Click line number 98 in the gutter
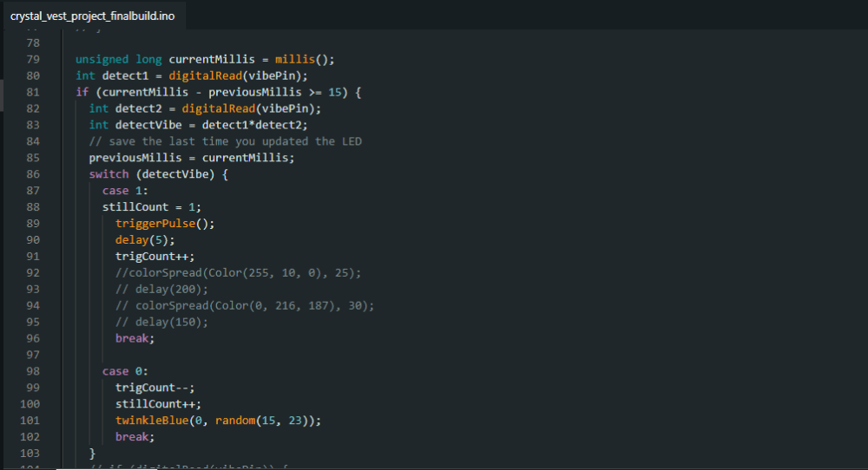The height and width of the screenshot is (470, 868). click(33, 371)
